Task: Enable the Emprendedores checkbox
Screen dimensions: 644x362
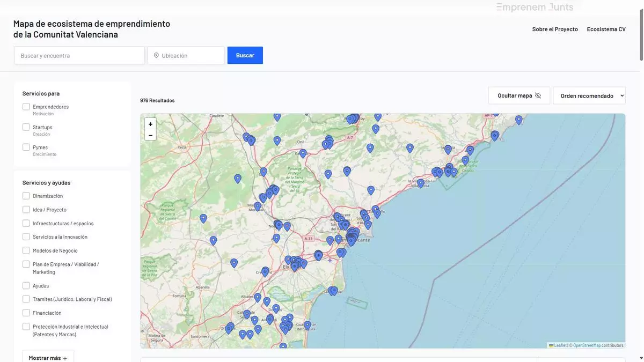Action: 26,107
